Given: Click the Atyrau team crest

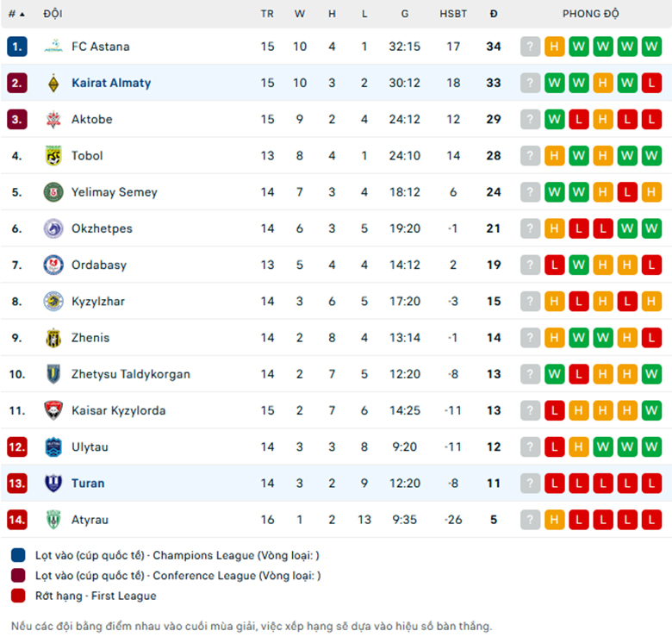Looking at the screenshot, I should coord(53,520).
